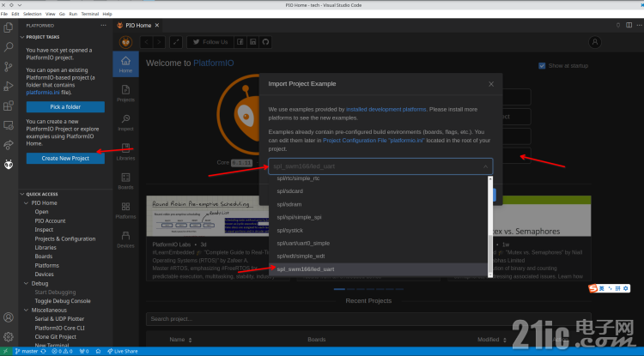Open the LinkedIn icon in PIO toolbar

point(253,42)
